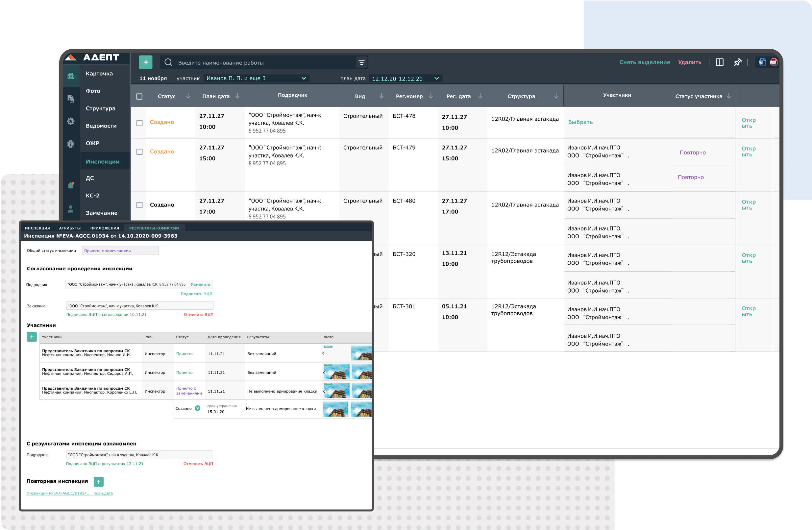Check the select-all header checkbox

(x=139, y=97)
